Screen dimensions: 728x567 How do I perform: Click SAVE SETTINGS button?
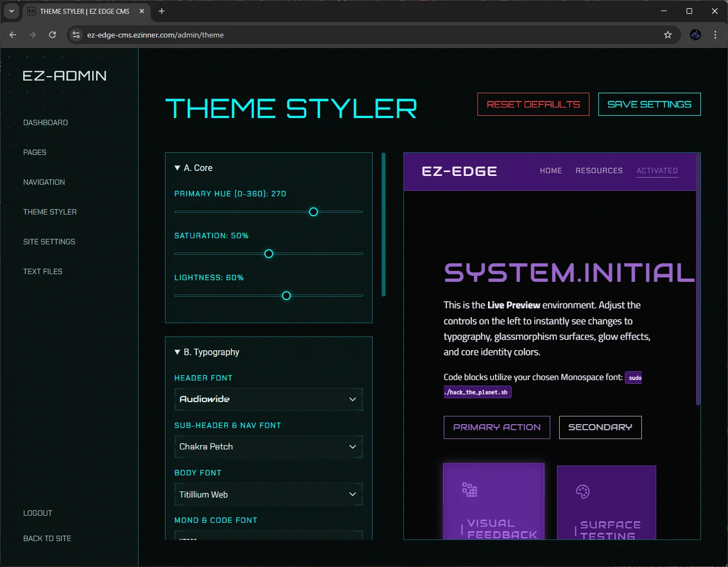[650, 104]
